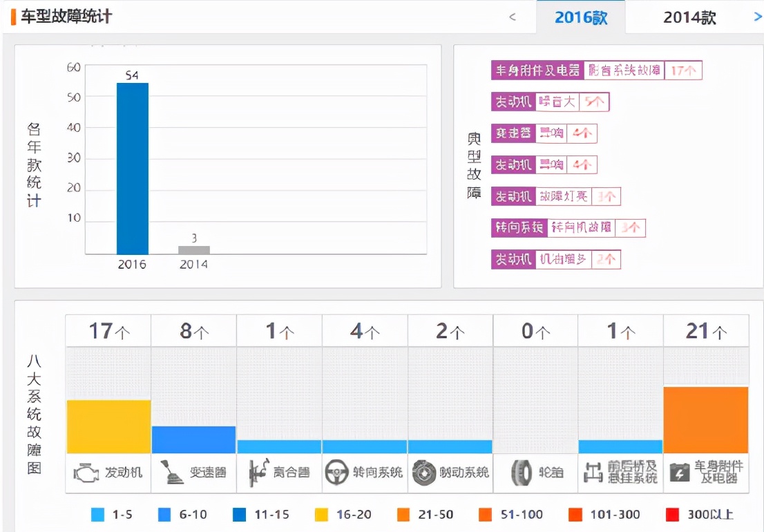Open the 变速器 异响 4个 tag
This screenshot has width=764, height=532.
(544, 133)
